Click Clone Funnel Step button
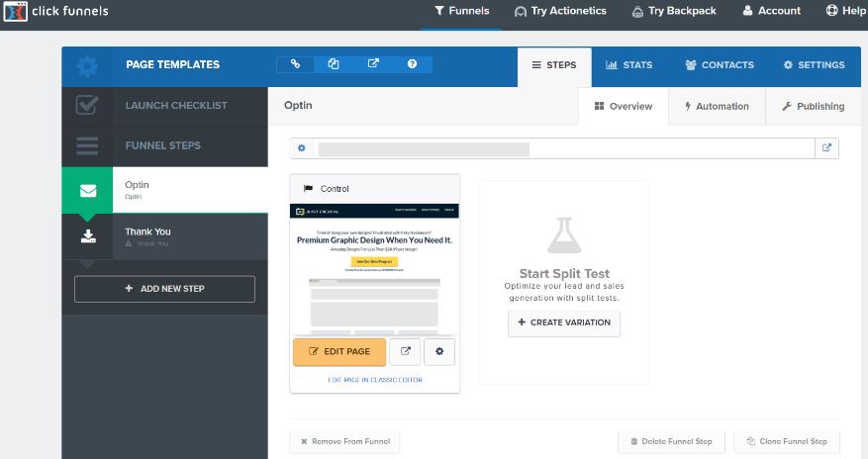The width and height of the screenshot is (868, 459). pos(787,442)
